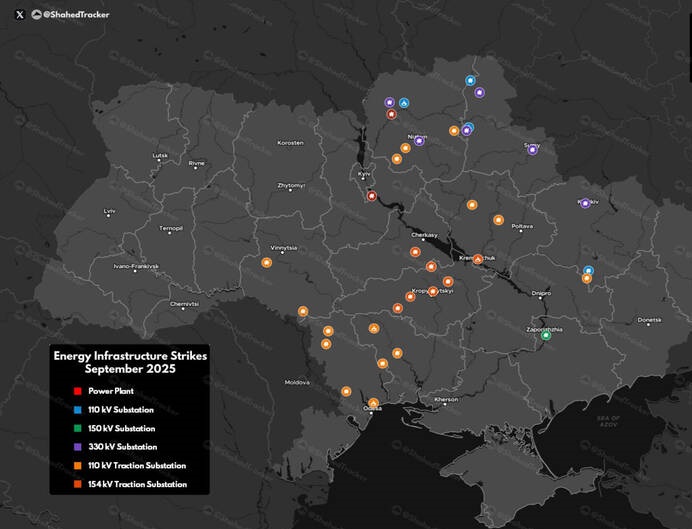Screen dimensions: 692x529
Task: Select the blue 110 kV Substation swatch
Action: click(x=76, y=410)
